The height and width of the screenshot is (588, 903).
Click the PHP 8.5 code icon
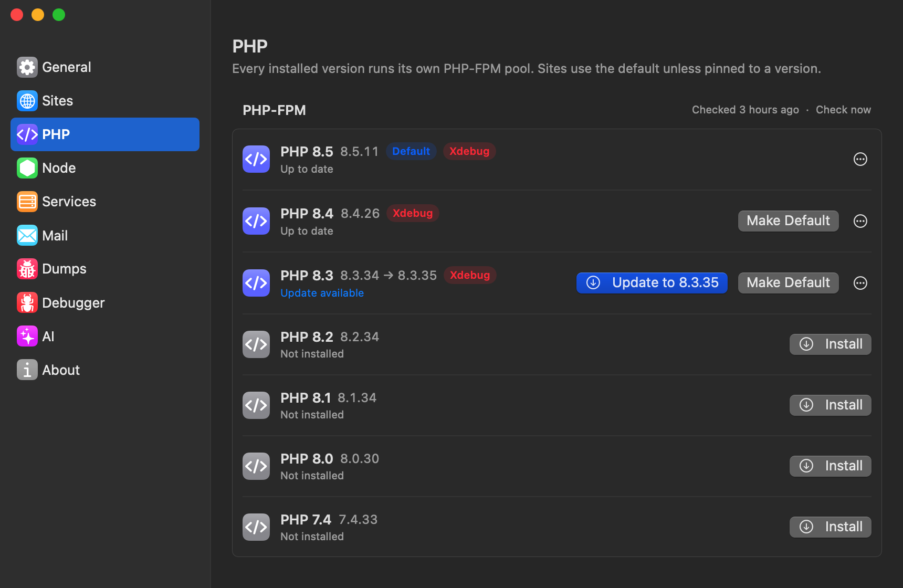click(x=256, y=159)
